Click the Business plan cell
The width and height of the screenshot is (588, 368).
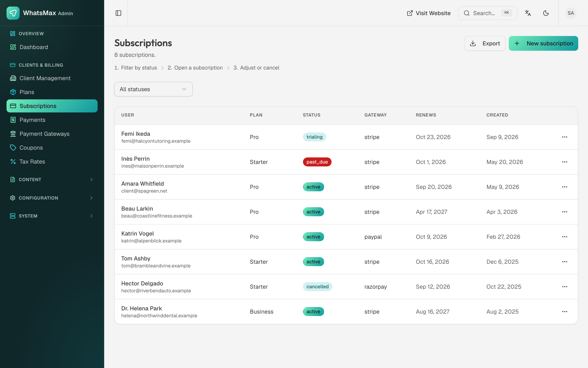pyautogui.click(x=262, y=312)
